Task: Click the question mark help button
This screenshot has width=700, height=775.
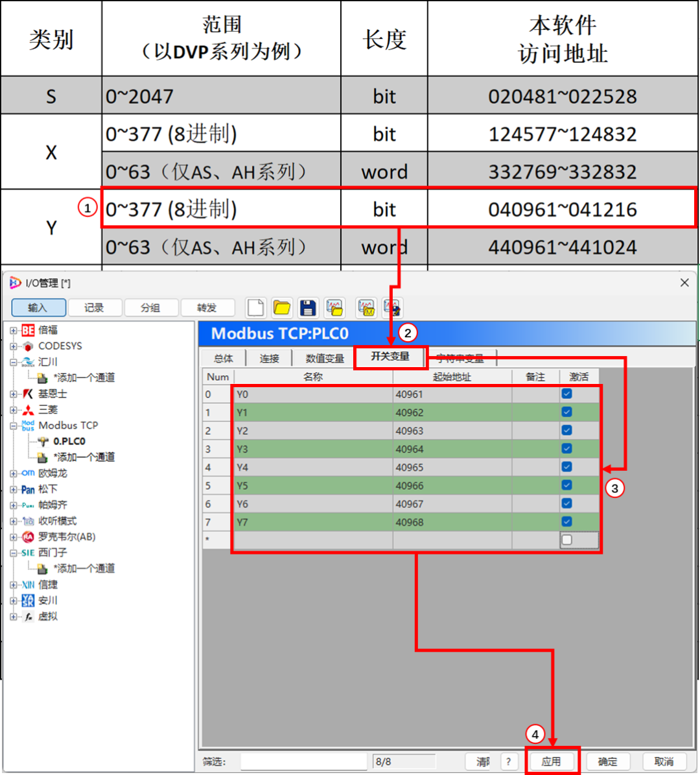Action: 508,761
